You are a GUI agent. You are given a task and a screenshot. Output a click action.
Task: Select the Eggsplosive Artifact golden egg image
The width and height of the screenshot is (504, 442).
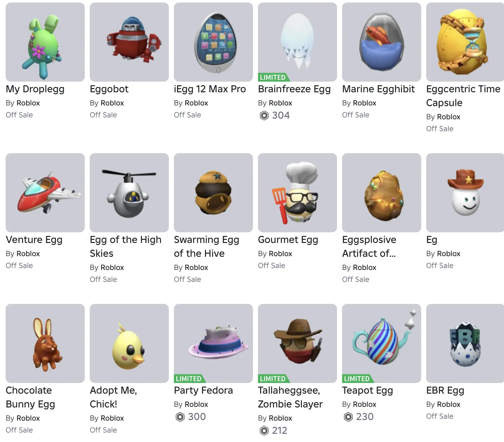[x=382, y=193]
